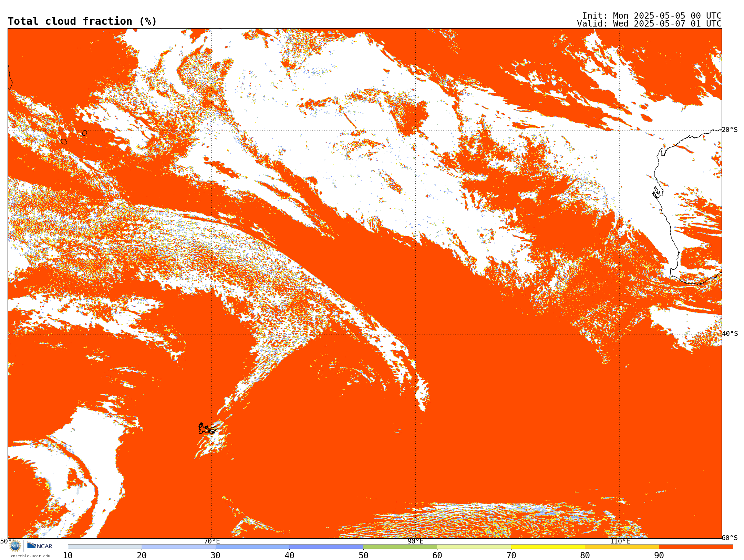Pick the 60-70 pale yellow-green colorbar segment
Screen dimensions: 744x560
tap(474, 547)
